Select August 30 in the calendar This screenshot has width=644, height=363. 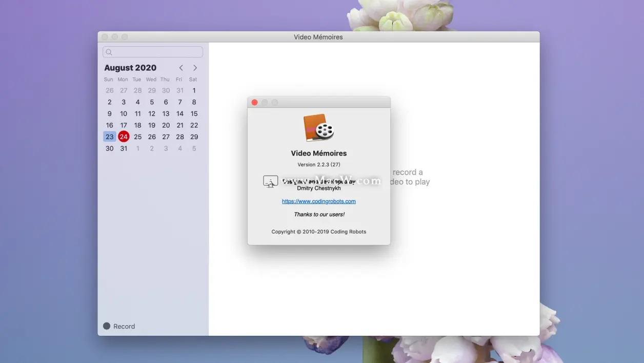coord(109,148)
